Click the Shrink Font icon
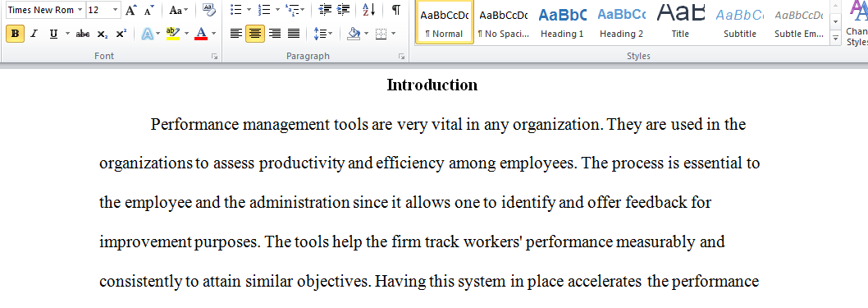 coord(148,10)
